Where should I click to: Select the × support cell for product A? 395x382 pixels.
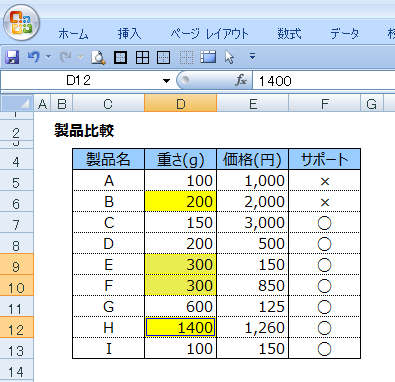point(325,180)
